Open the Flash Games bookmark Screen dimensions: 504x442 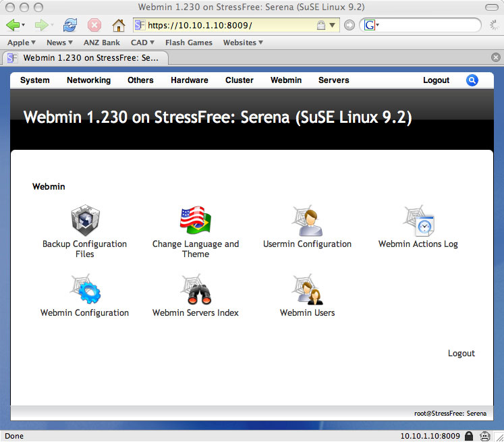(x=189, y=43)
